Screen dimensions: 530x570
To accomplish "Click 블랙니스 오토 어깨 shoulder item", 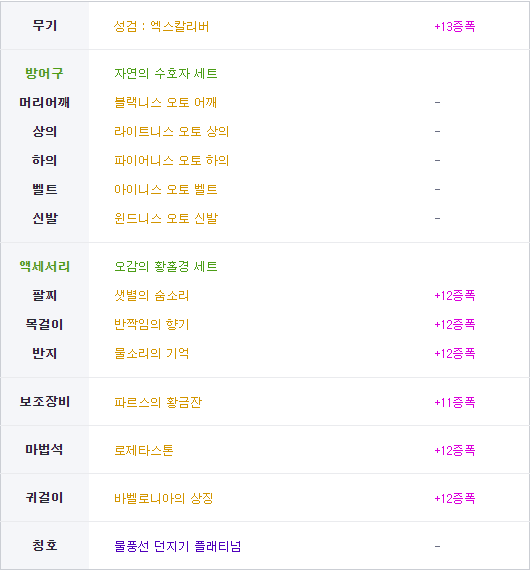I will click(x=165, y=103).
